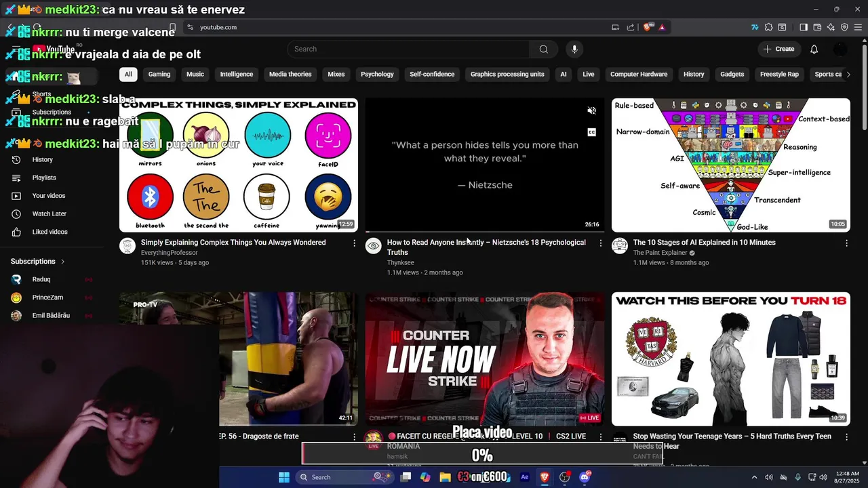This screenshot has height=488, width=868.
Task: Open options for Nietzsche psychological truths video
Action: 600,243
